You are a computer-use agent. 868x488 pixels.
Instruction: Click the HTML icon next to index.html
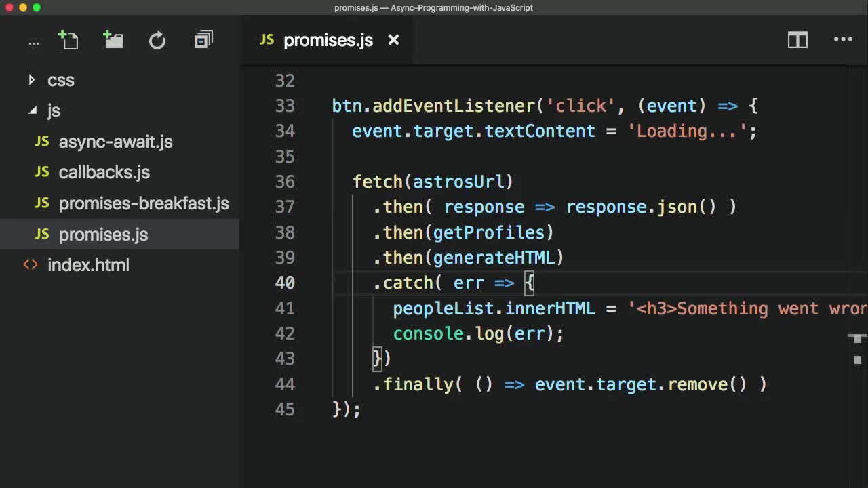pyautogui.click(x=31, y=265)
